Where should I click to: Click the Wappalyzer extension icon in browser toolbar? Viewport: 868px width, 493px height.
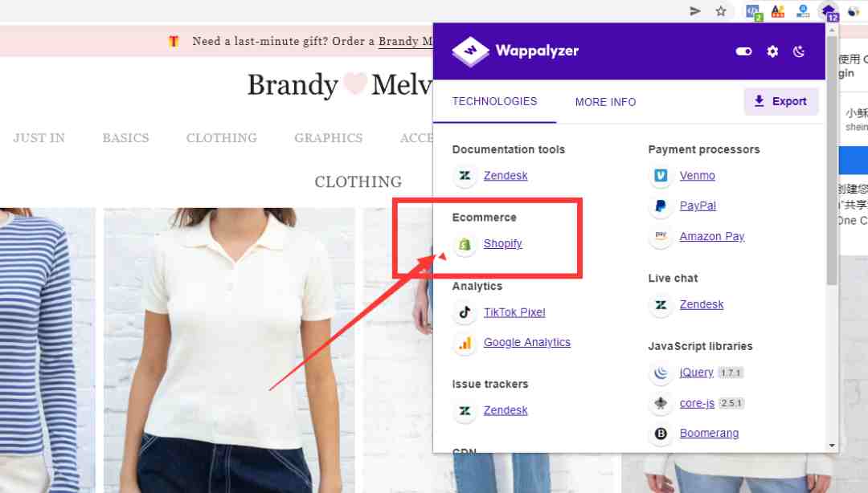(829, 11)
